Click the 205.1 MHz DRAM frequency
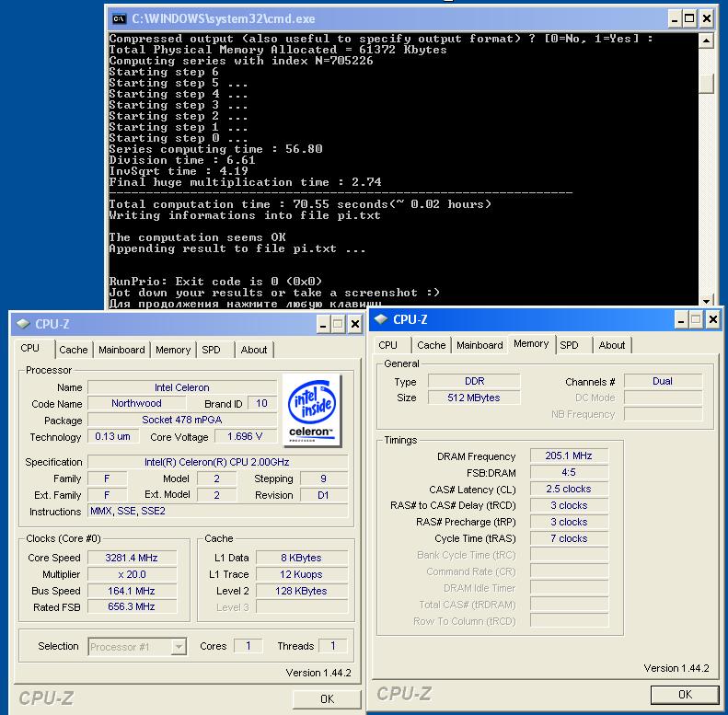The image size is (728, 715). click(569, 456)
